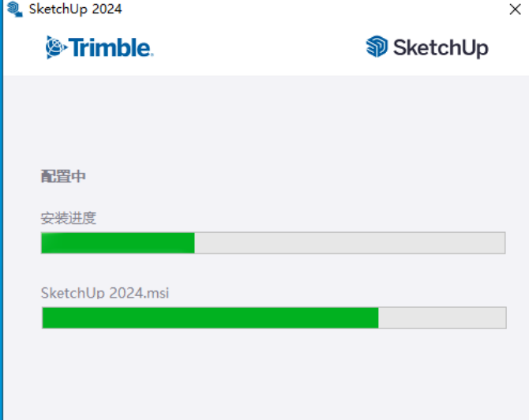
Task: Click the SketchUp 2024.msi file label
Action: tap(105, 294)
